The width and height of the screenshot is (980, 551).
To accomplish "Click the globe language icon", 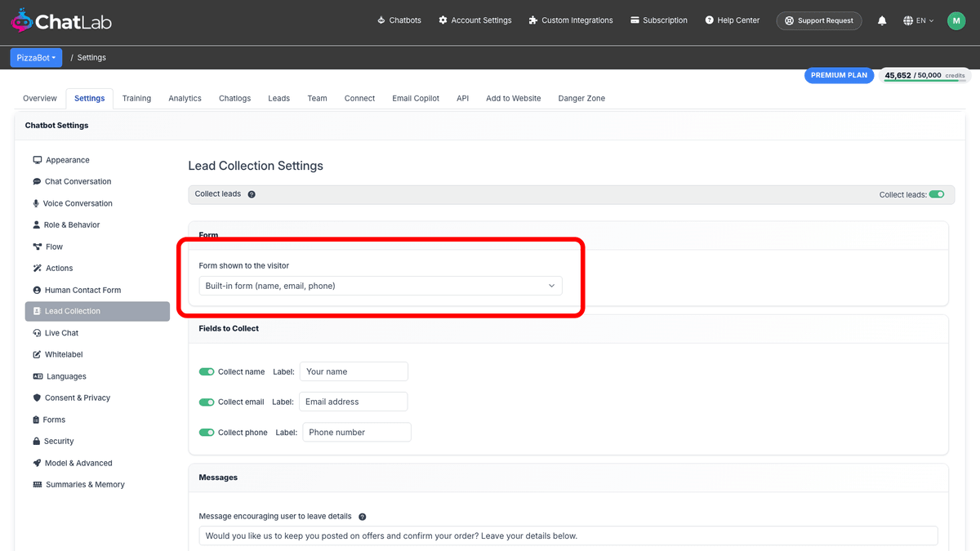I will pos(908,20).
